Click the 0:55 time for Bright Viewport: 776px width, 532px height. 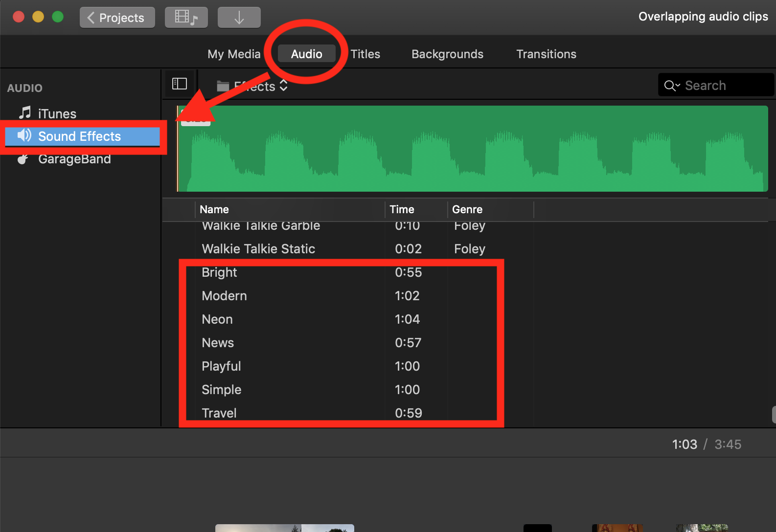pos(409,272)
